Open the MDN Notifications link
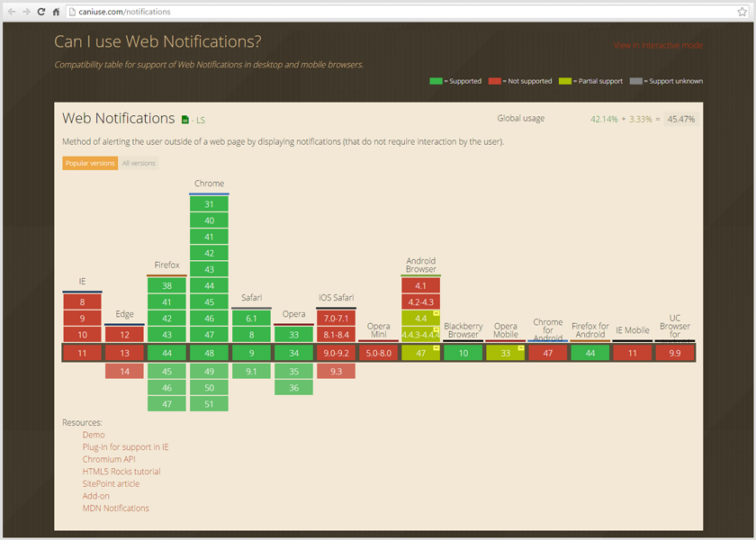 click(115, 508)
